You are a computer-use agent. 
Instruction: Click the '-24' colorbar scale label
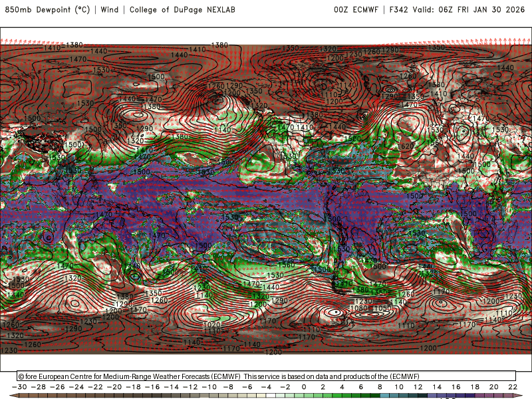click(x=76, y=387)
